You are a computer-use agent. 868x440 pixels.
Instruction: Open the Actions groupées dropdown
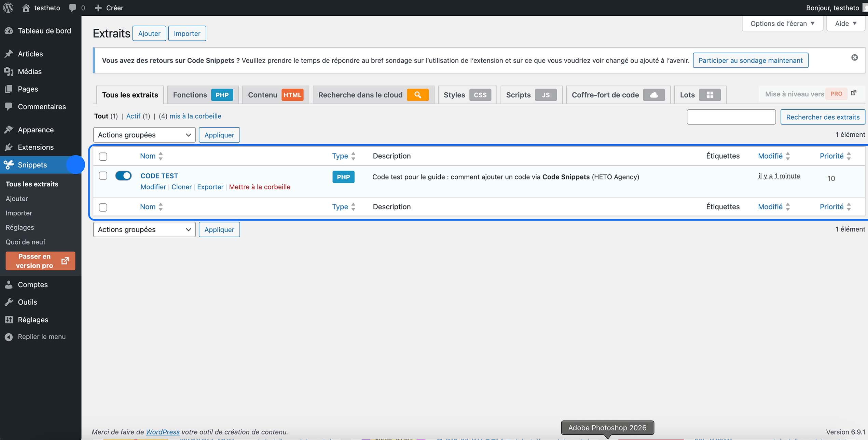144,135
